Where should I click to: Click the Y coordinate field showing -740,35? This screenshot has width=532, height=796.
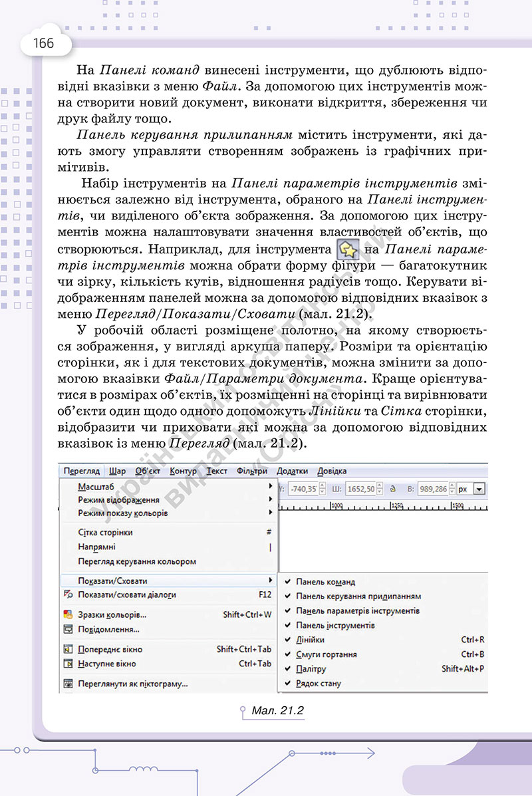[303, 489]
